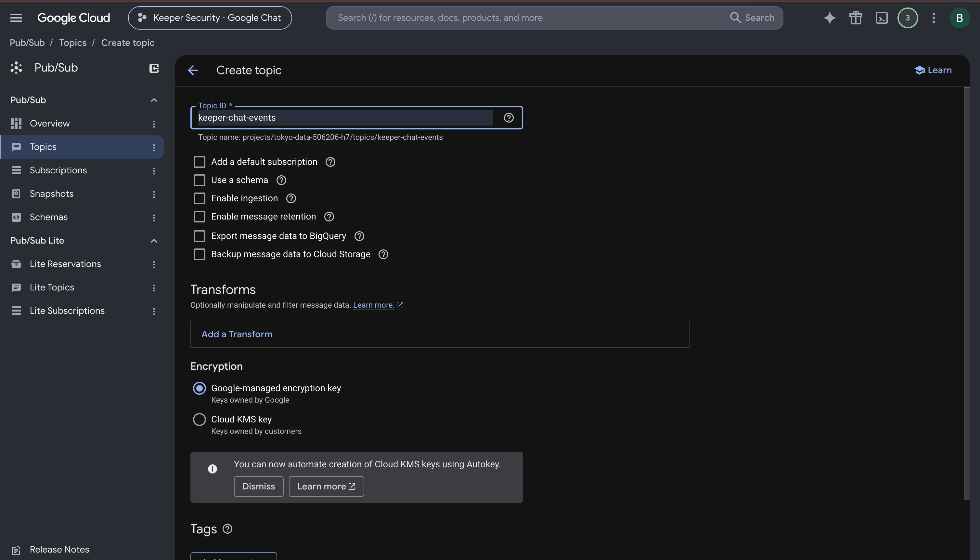Check the Use a schema option
The image size is (980, 560).
[199, 180]
